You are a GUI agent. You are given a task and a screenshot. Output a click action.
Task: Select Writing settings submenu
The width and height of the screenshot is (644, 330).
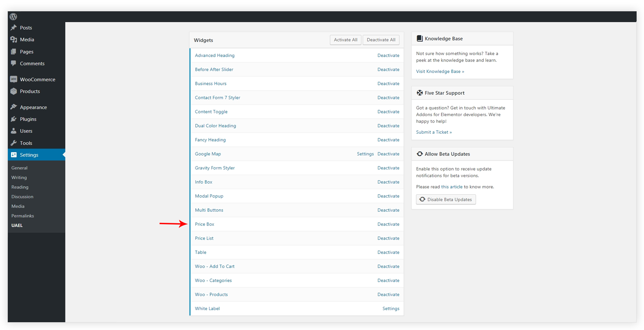19,177
